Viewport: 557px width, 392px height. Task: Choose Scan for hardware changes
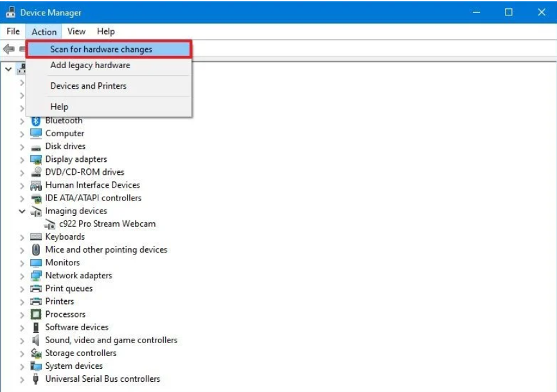[109, 49]
